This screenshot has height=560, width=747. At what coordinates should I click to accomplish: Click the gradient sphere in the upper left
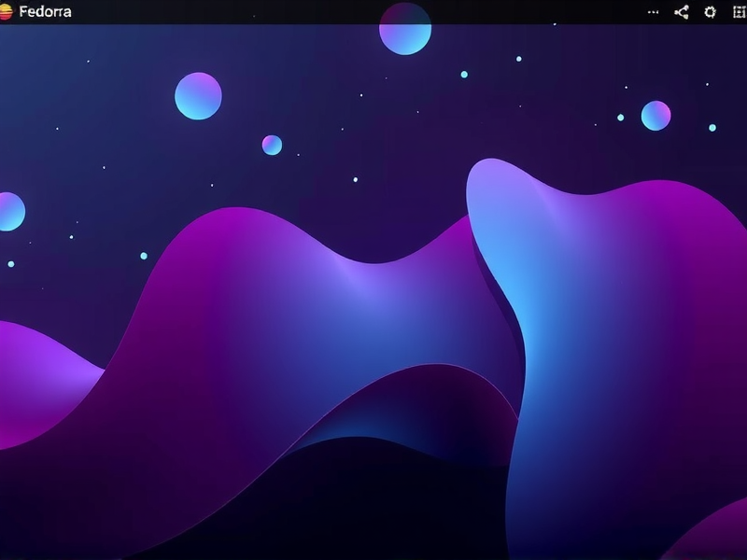point(195,96)
